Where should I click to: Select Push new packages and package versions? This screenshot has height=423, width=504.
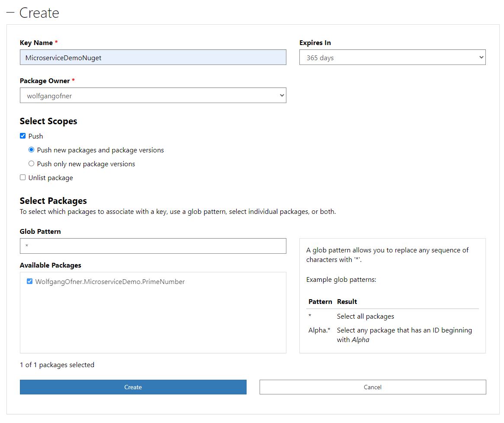(31, 150)
